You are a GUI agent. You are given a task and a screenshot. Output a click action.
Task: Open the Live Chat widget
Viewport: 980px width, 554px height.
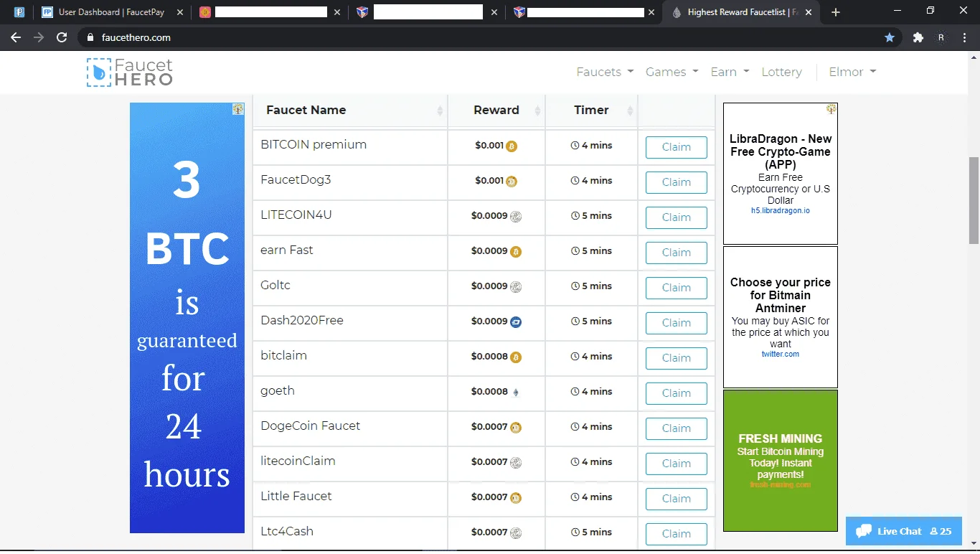(904, 531)
